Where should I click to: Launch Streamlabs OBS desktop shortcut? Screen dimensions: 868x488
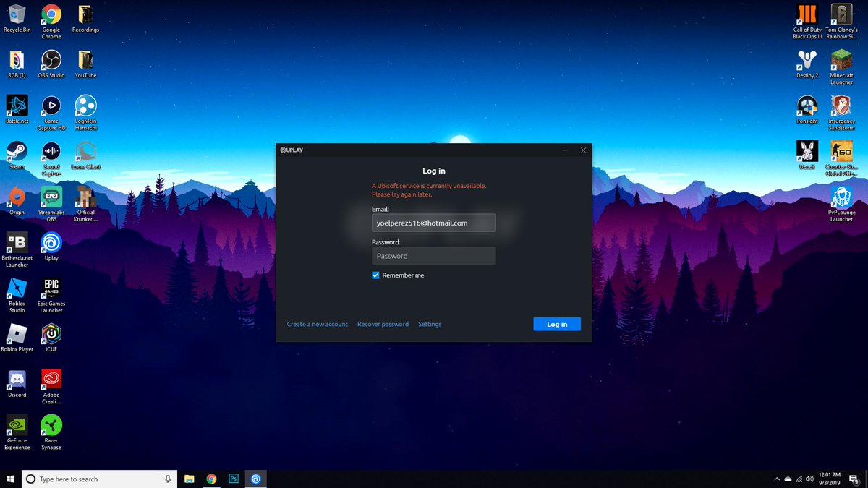click(51, 204)
